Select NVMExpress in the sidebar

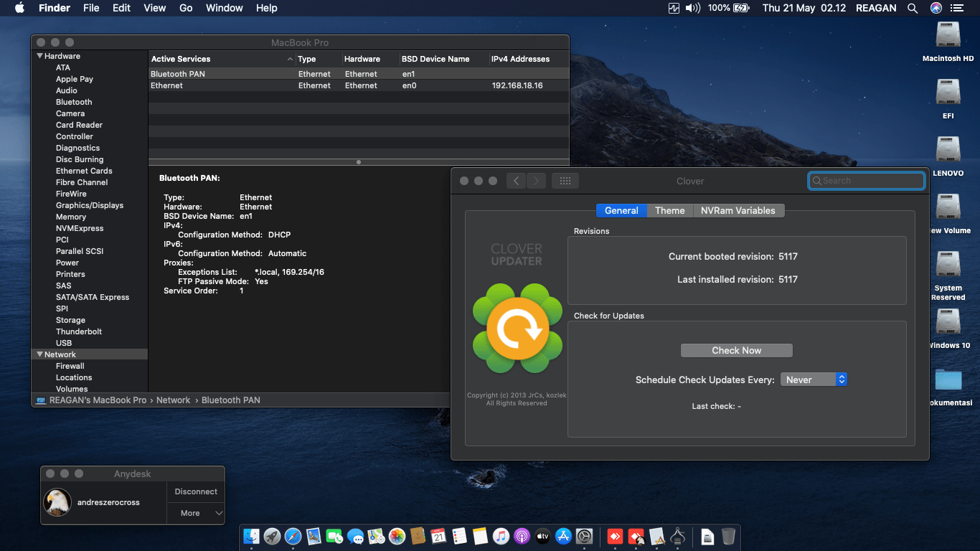(80, 228)
